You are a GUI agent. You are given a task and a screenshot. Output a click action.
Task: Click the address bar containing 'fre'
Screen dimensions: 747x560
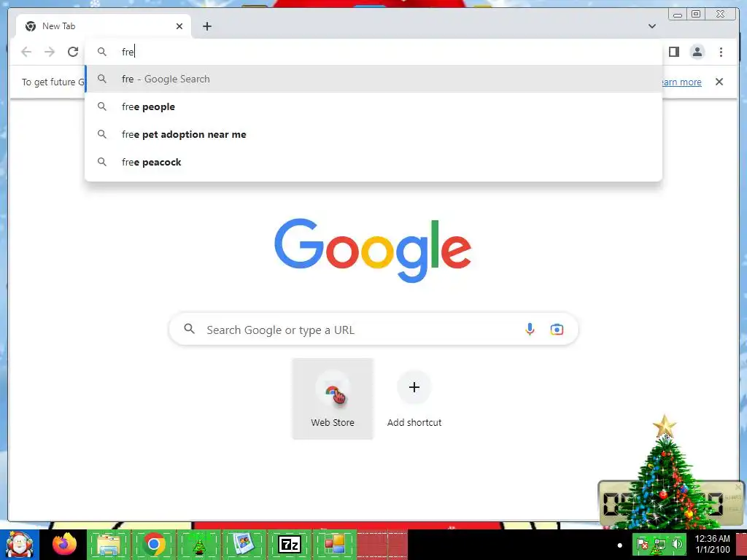pos(373,52)
